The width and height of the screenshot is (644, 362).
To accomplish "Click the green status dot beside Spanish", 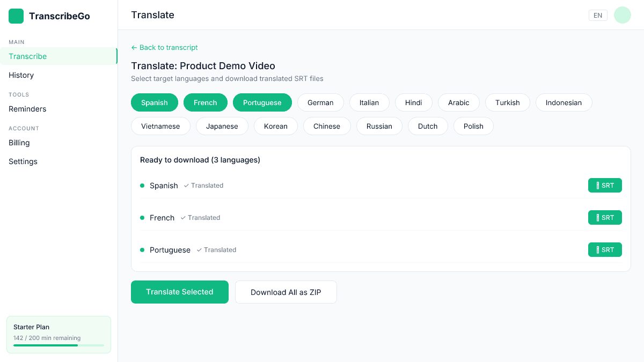I will (x=142, y=185).
